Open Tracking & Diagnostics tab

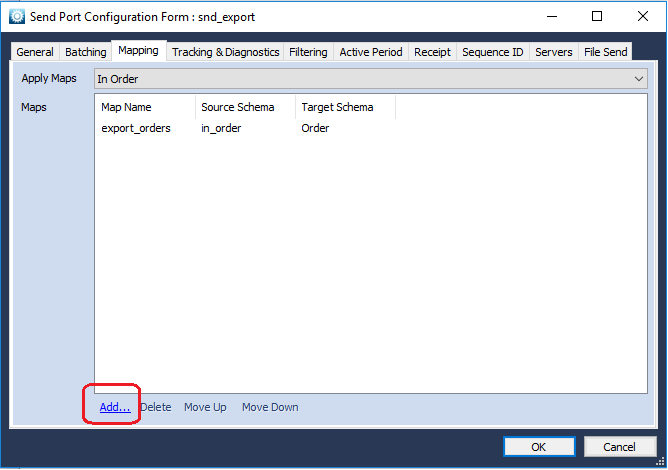(x=225, y=52)
